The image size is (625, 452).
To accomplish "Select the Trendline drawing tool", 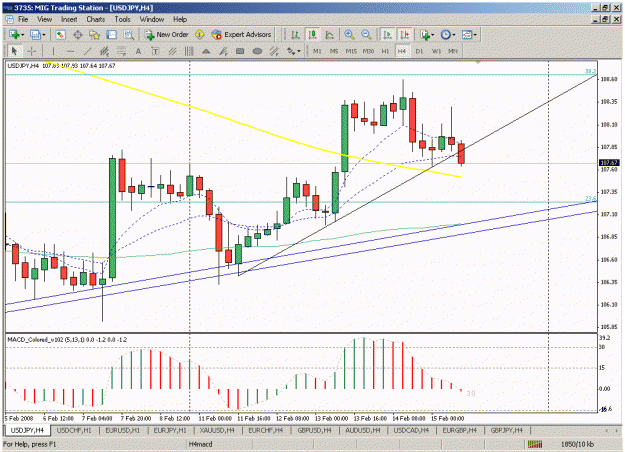I will click(88, 51).
